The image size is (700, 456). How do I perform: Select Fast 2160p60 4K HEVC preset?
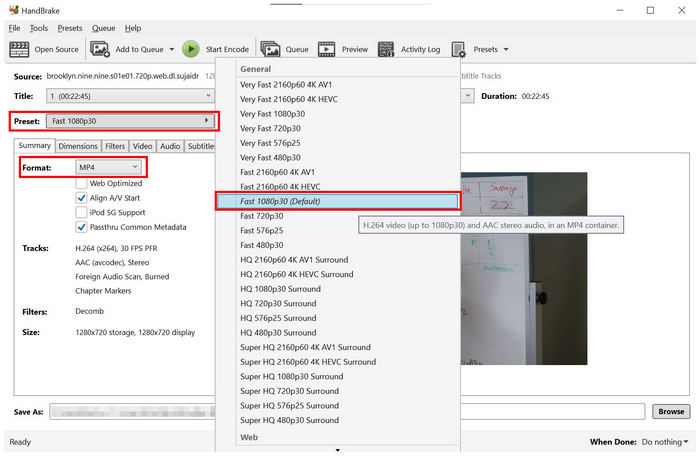(338, 187)
